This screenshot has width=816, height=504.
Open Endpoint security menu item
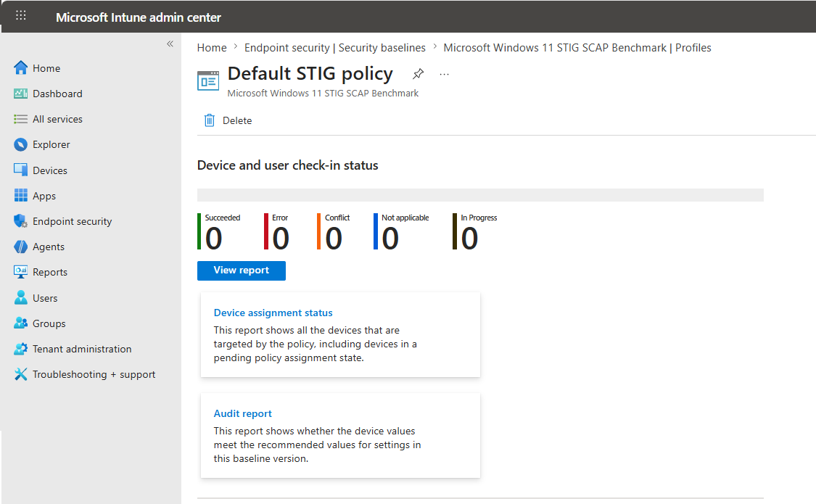(x=73, y=222)
